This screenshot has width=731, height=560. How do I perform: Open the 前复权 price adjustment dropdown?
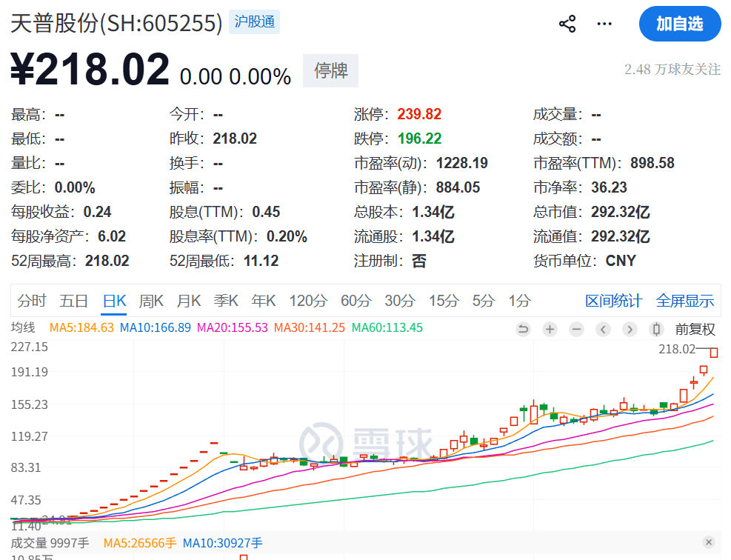696,329
